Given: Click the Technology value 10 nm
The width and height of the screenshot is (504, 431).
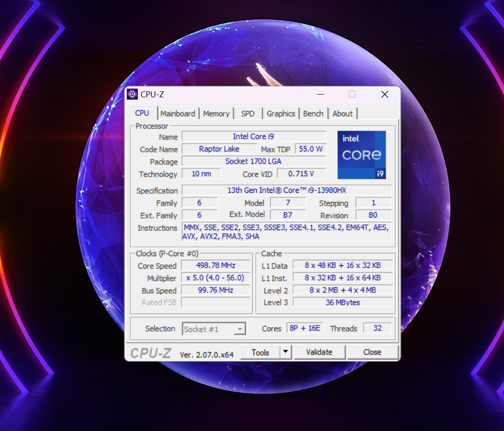Looking at the screenshot, I should [x=201, y=174].
